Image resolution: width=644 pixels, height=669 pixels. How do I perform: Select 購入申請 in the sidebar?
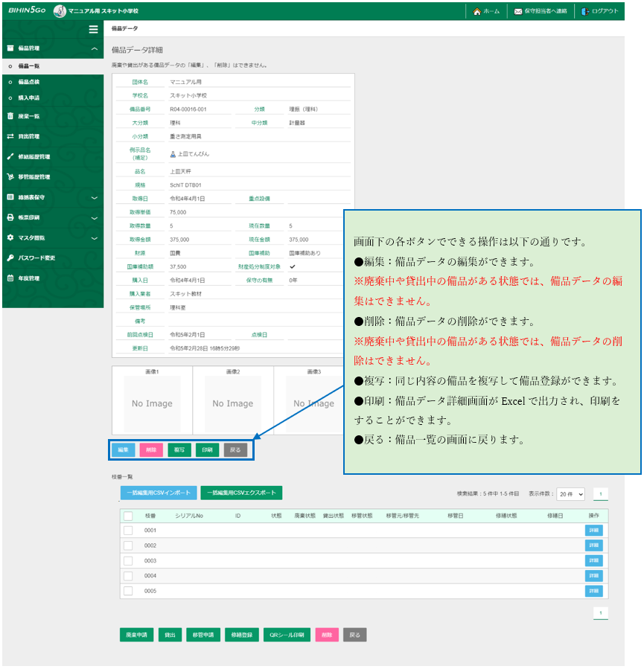pyautogui.click(x=29, y=97)
